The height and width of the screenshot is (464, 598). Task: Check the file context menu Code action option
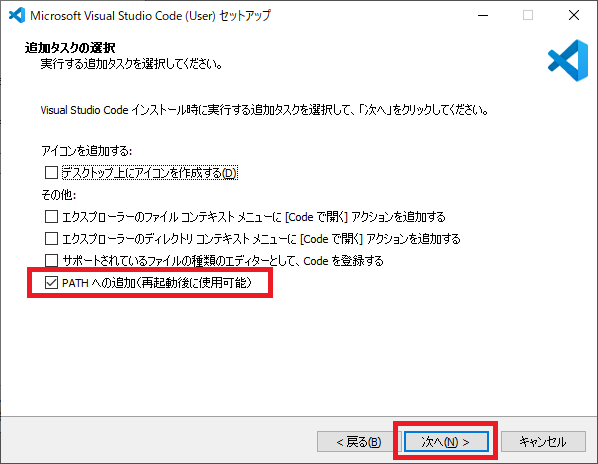(x=51, y=217)
